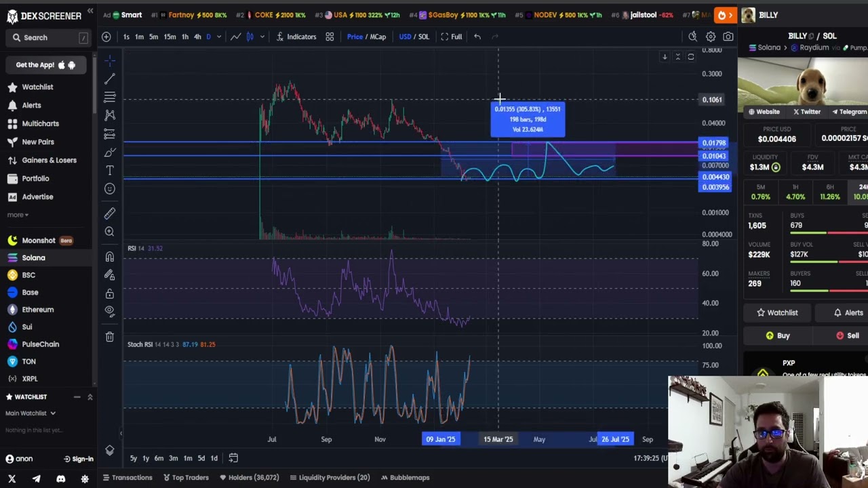Remove drawings with trash icon
Image resolution: width=868 pixels, height=488 pixels.
110,336
